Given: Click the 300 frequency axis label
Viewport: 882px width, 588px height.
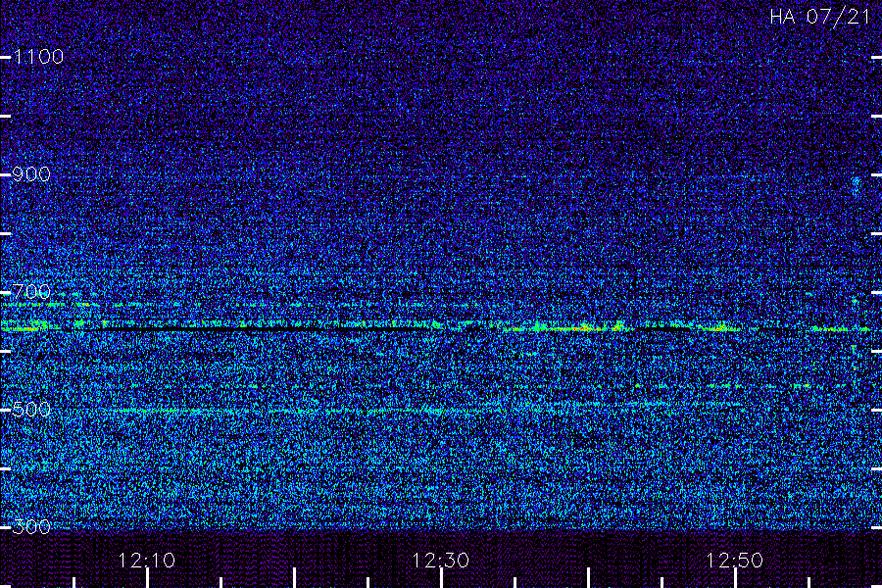Looking at the screenshot, I should pyautogui.click(x=31, y=527).
